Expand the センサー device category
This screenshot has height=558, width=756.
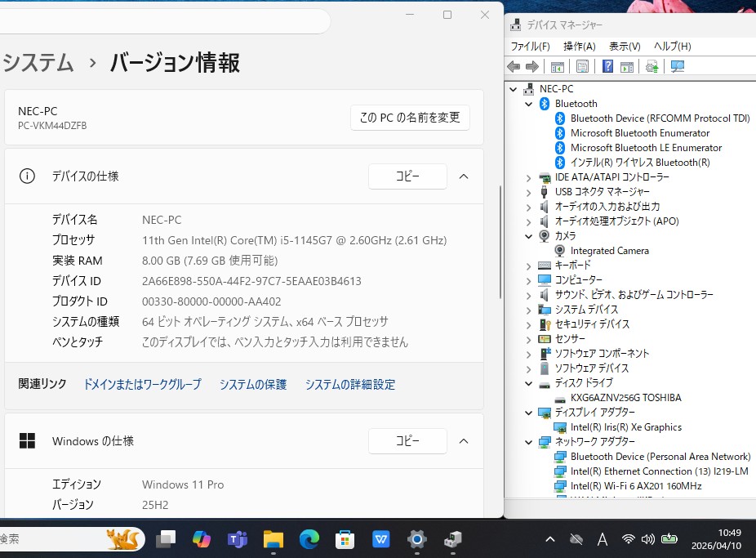[x=529, y=339]
